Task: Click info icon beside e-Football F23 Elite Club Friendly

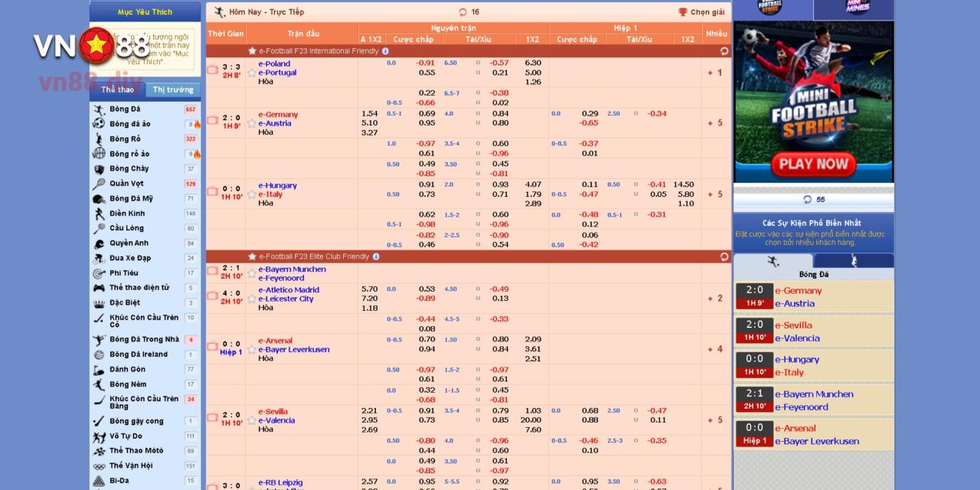Action: click(x=376, y=256)
